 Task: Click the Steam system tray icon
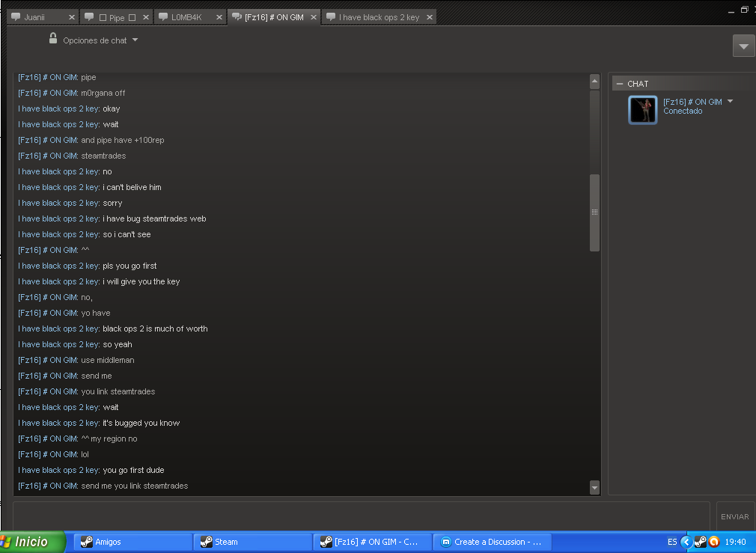tap(700, 542)
